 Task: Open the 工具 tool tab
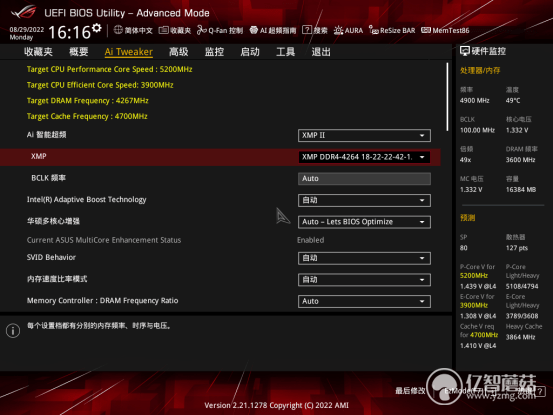pyautogui.click(x=285, y=52)
